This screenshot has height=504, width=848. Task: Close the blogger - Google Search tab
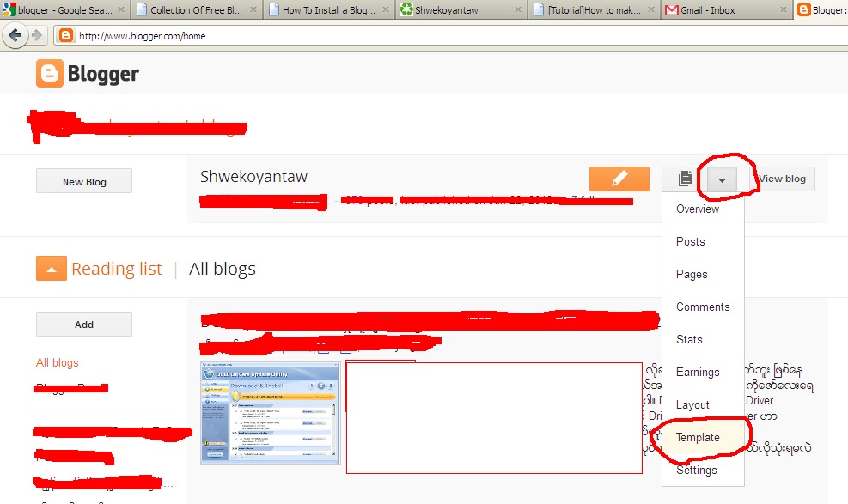tap(121, 9)
